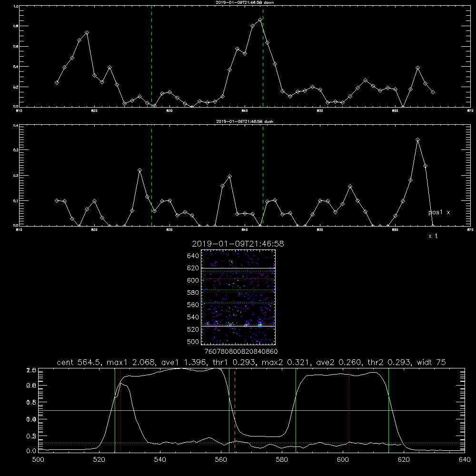The width and height of the screenshot is (476, 476).
Task: Click the 'max1 2.068' value in the stats title
Action: 132,362
